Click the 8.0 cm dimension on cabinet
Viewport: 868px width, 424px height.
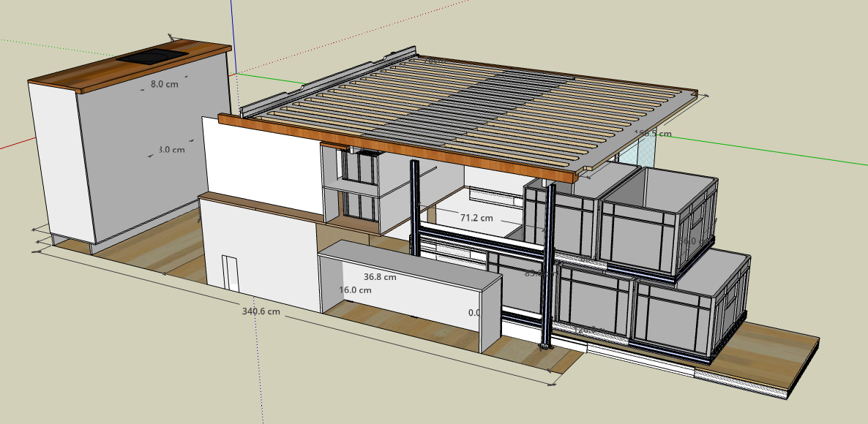point(165,84)
